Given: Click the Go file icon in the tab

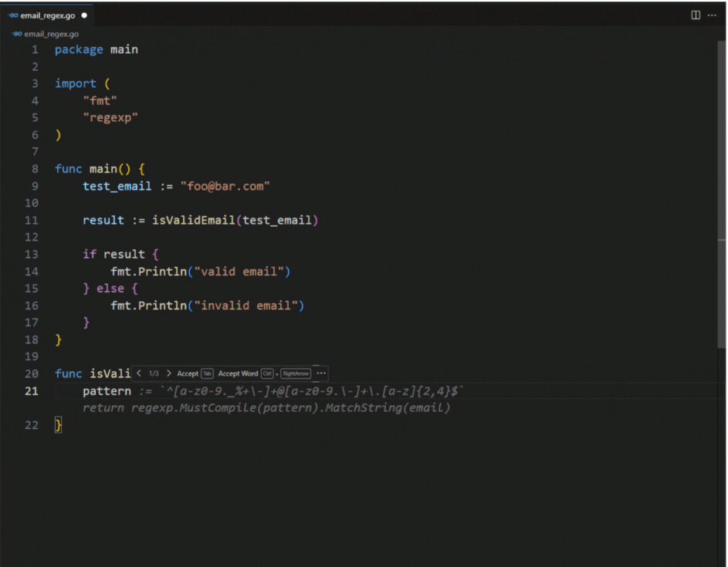Looking at the screenshot, I should tap(14, 15).
